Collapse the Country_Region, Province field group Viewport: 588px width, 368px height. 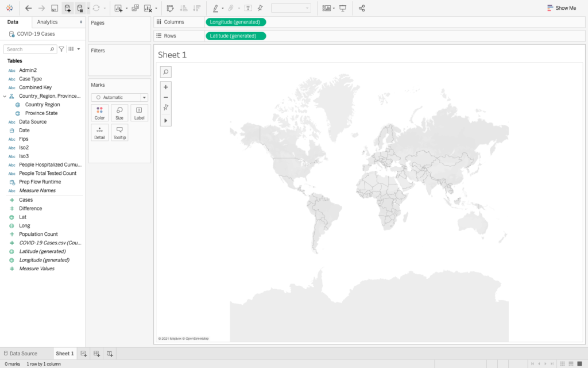pyautogui.click(x=6, y=95)
